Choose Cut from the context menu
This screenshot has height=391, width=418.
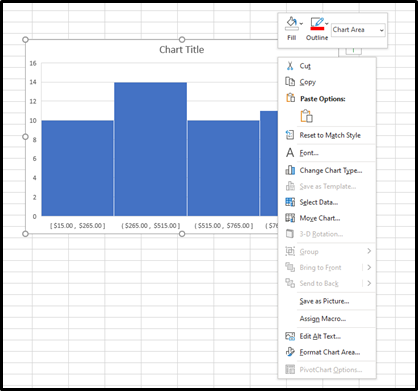pyautogui.click(x=305, y=66)
